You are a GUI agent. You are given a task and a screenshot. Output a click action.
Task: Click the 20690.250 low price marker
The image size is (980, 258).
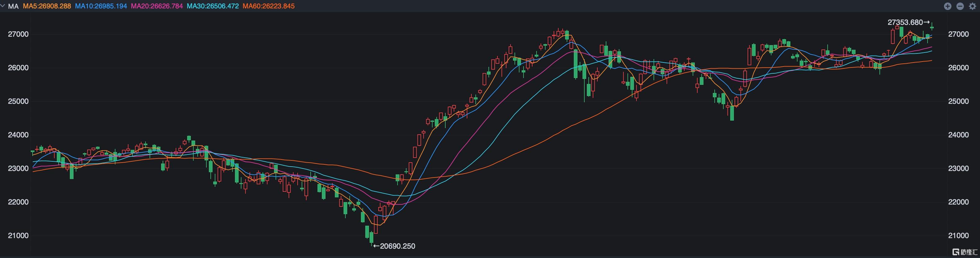[x=394, y=246]
